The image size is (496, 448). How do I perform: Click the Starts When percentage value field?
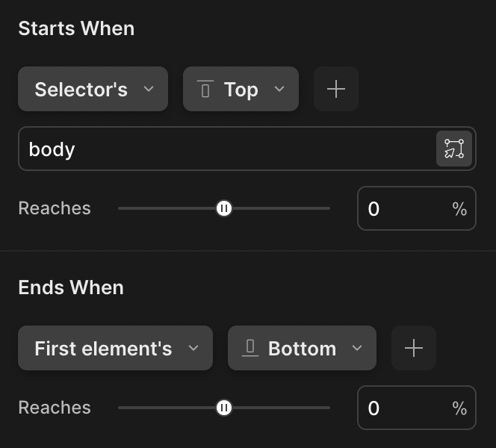417,208
